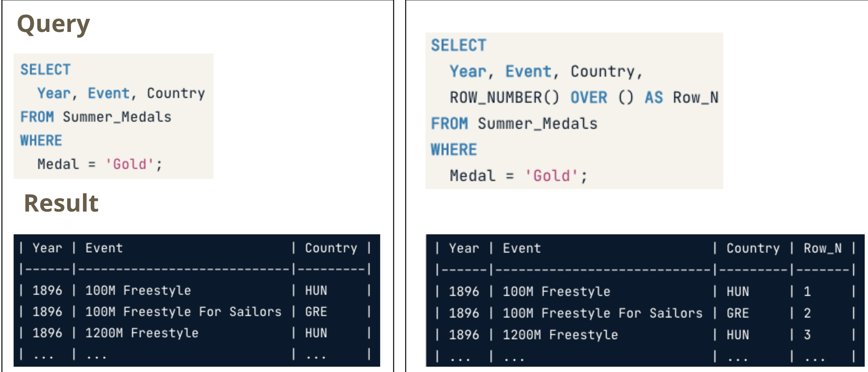Click ROW_NUMBER() function in right query

click(x=504, y=98)
